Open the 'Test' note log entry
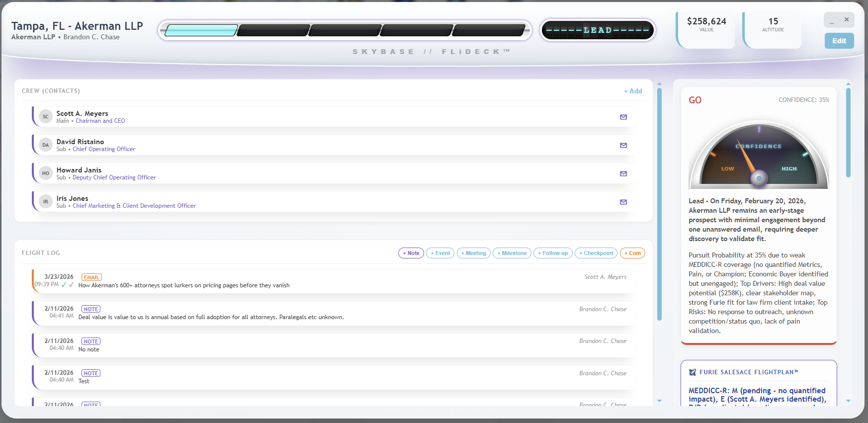 pyautogui.click(x=333, y=377)
